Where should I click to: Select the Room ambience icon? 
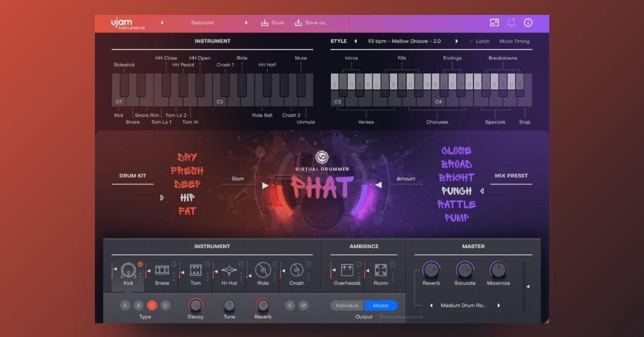[x=380, y=270]
